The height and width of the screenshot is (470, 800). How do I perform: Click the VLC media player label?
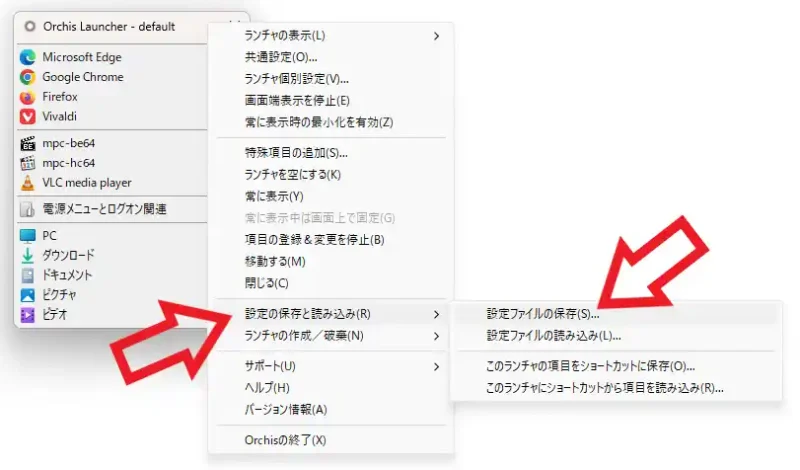point(87,183)
